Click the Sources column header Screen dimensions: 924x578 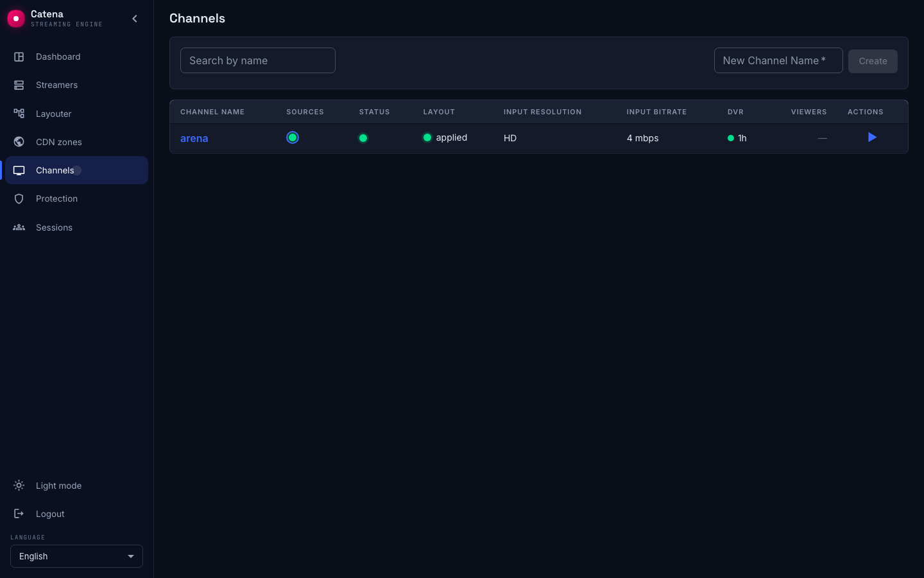click(305, 112)
